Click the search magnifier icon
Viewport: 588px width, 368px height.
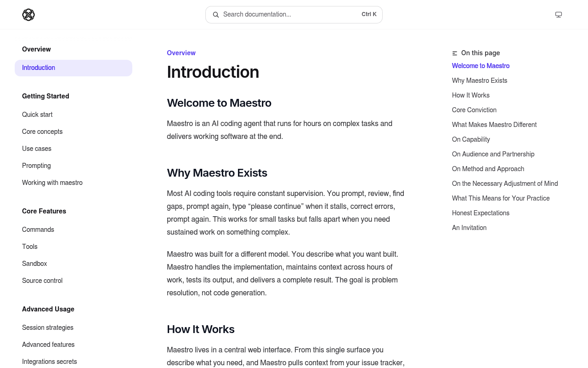(x=216, y=15)
